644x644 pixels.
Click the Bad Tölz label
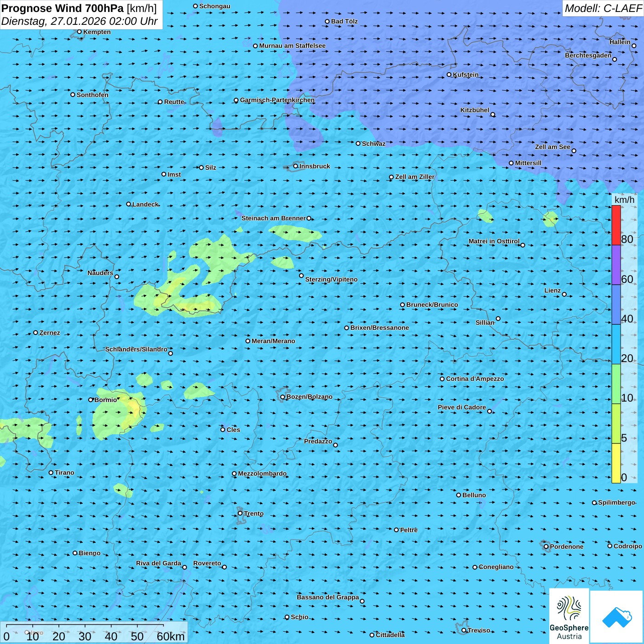click(x=344, y=21)
